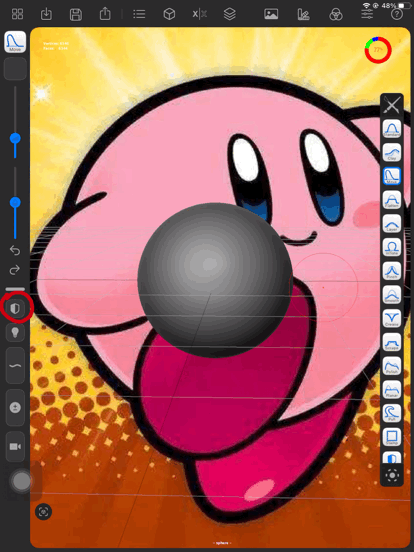Select the Standard brush
This screenshot has height=552, width=414.
point(392,128)
